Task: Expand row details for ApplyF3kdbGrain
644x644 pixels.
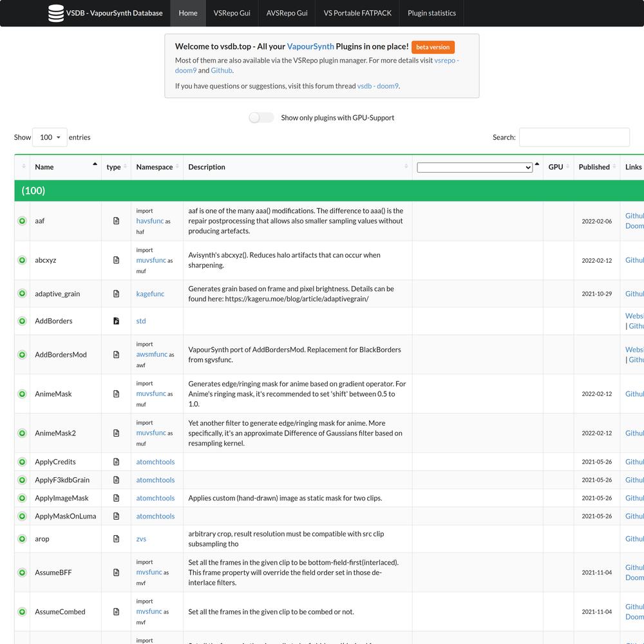Action: click(x=22, y=480)
